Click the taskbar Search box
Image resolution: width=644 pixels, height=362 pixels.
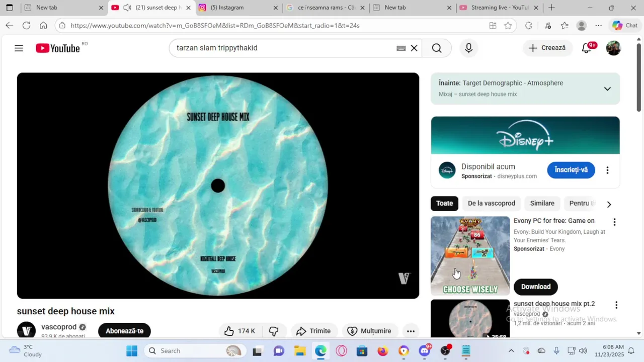click(194, 351)
